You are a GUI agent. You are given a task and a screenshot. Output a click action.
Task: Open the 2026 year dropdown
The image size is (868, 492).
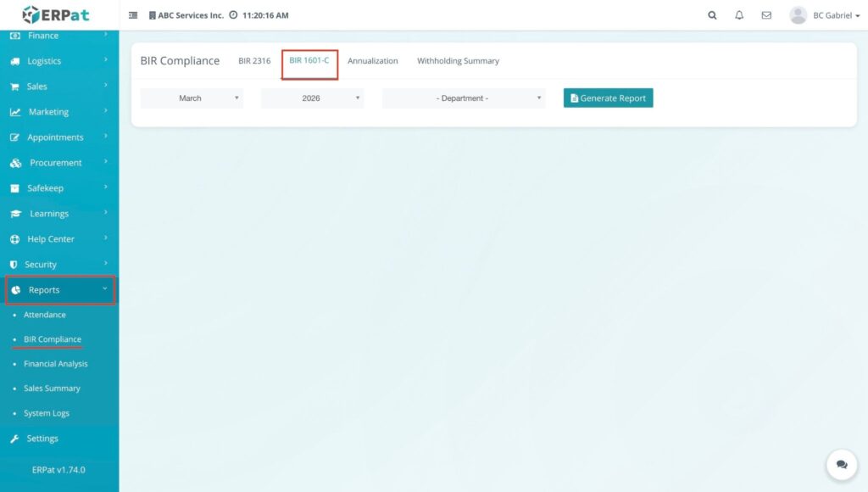tap(312, 98)
